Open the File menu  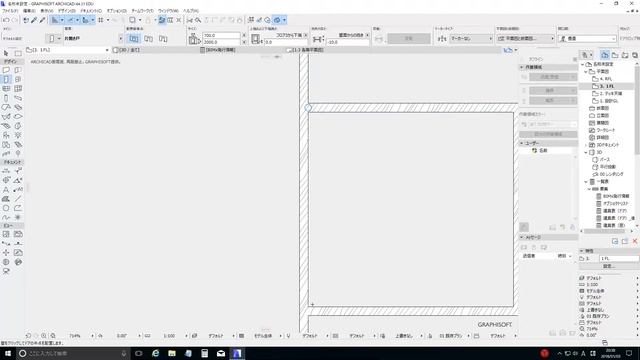coord(10,11)
